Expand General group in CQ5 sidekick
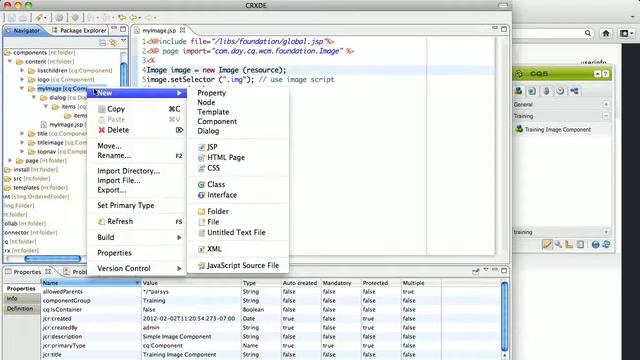 coord(606,104)
